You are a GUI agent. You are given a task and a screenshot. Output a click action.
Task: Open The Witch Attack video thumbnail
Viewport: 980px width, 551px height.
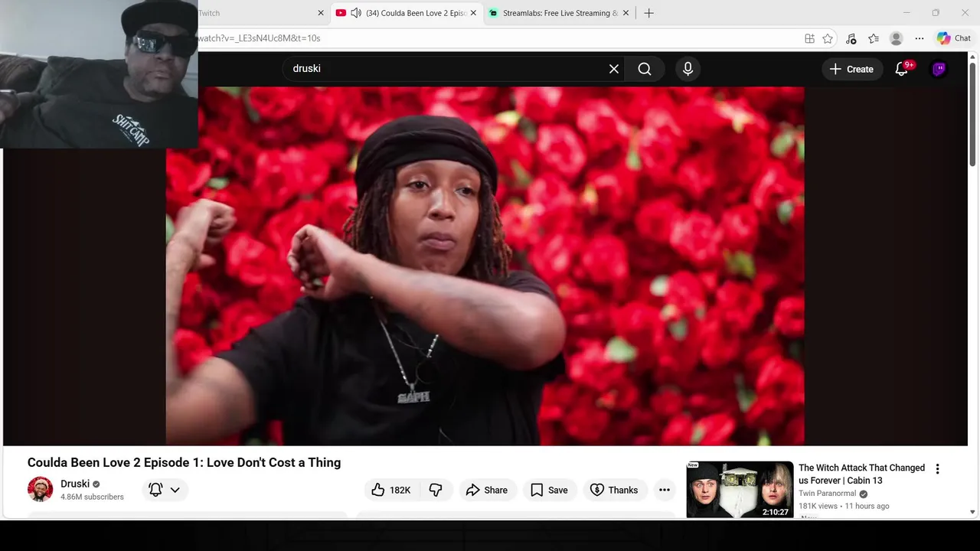[740, 490]
